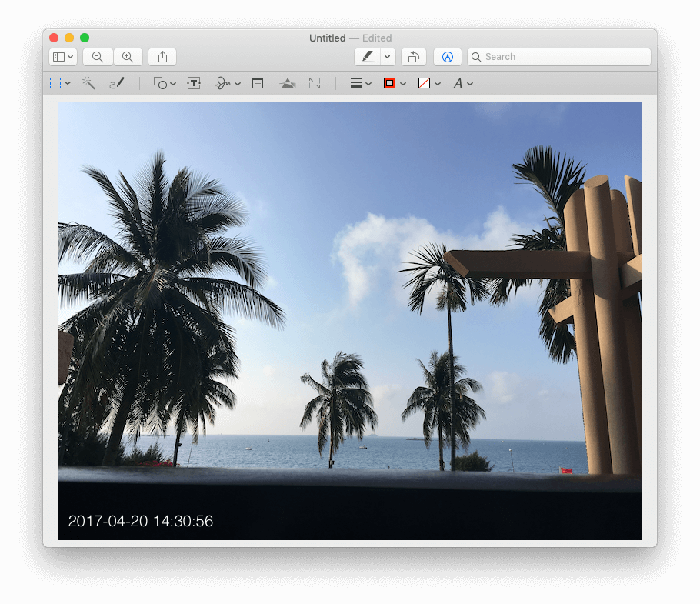
Task: Click the Note annotation icon
Action: coord(257,82)
